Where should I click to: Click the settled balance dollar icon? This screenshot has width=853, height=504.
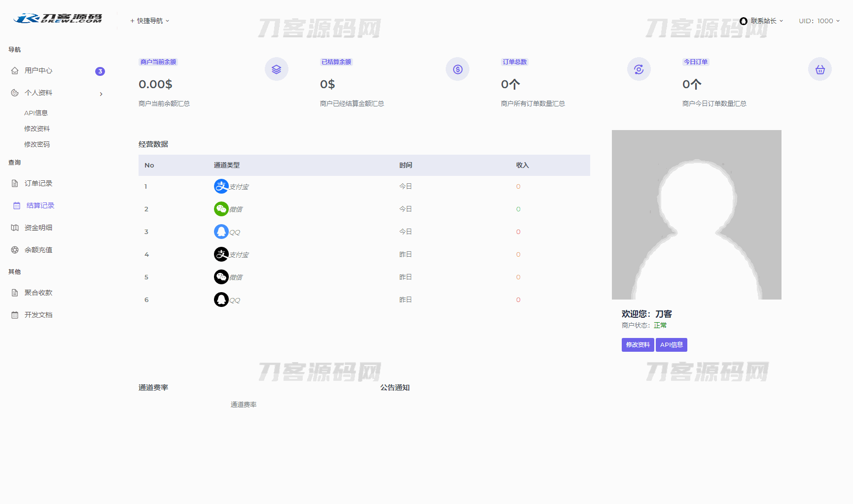click(458, 69)
